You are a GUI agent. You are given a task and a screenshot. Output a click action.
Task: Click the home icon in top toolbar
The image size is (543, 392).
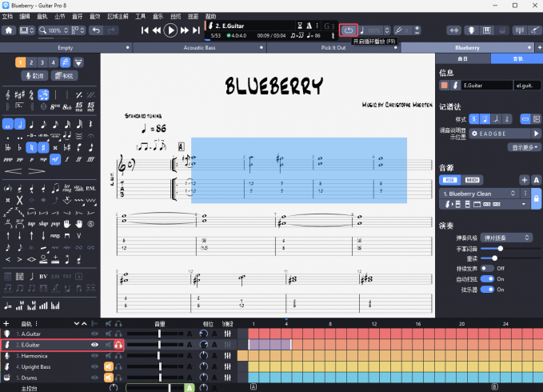pos(9,30)
